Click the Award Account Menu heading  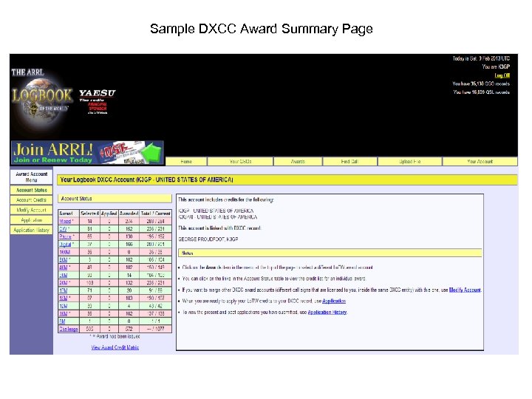(x=32, y=177)
